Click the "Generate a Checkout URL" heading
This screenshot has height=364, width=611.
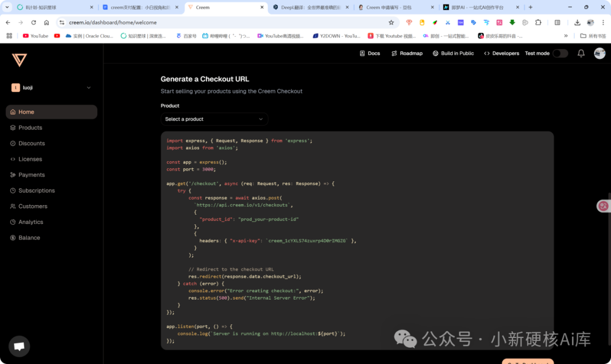pos(205,79)
